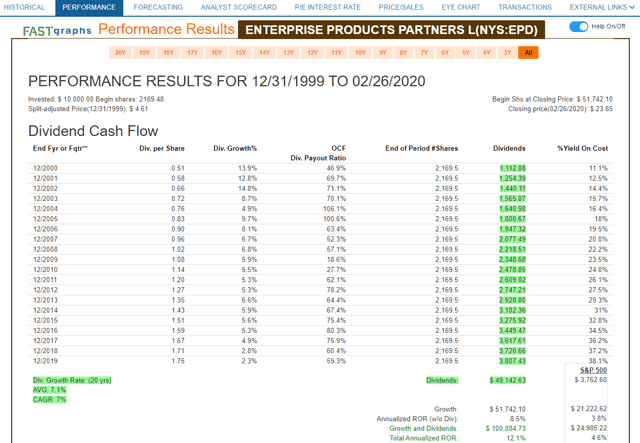Click the 3Y period button
This screenshot has height=443, width=640.
point(507,53)
